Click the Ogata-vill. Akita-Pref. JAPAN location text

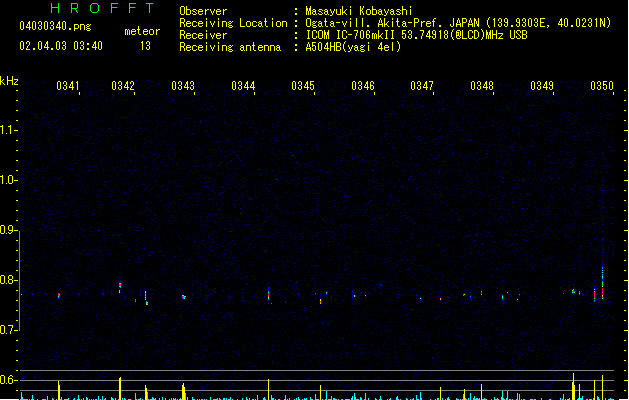point(458,23)
